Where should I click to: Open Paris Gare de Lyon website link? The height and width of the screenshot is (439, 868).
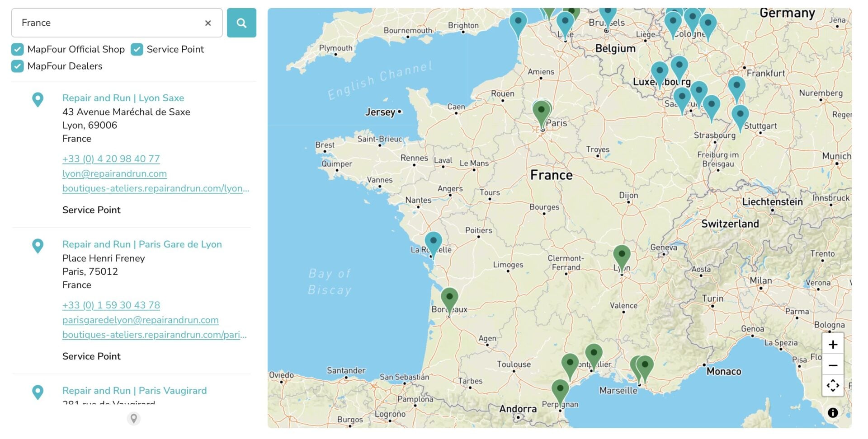pos(155,335)
